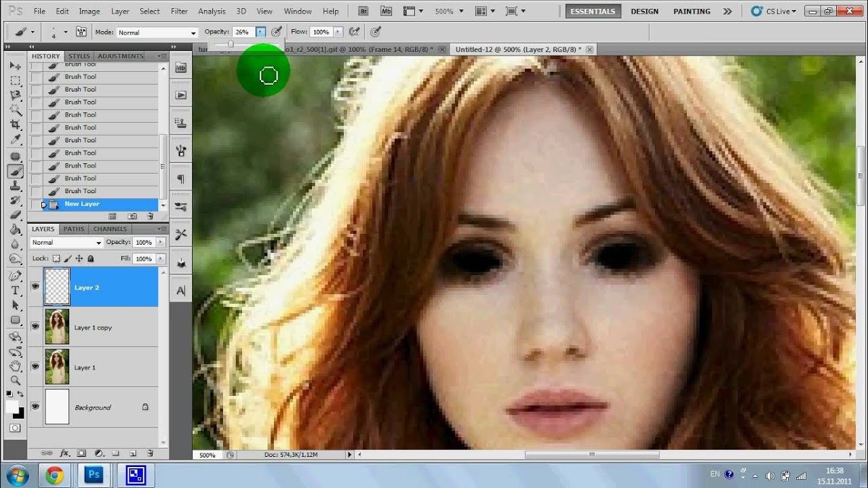Screen dimensions: 868x488
Task: Click the foreground color swatch
Action: click(12, 406)
